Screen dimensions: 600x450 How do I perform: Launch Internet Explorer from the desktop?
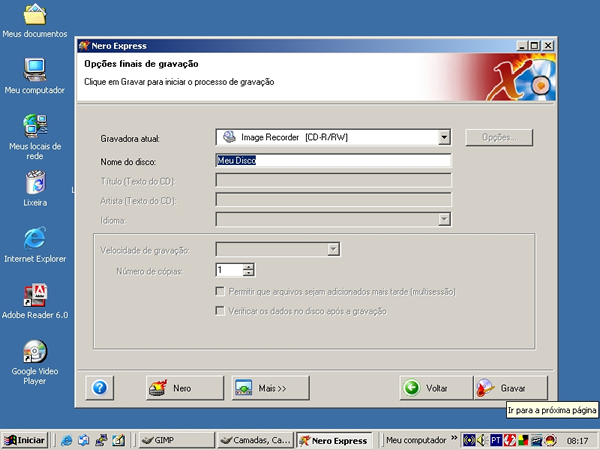tap(35, 245)
